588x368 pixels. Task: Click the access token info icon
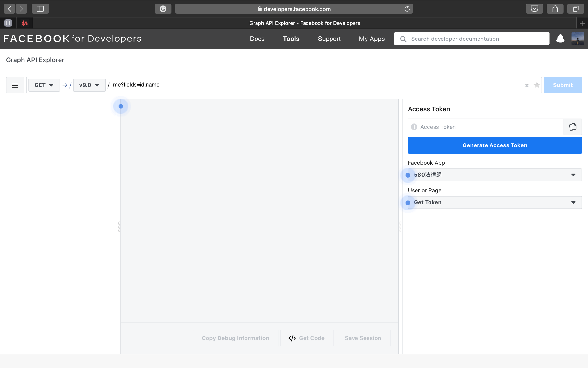[414, 127]
